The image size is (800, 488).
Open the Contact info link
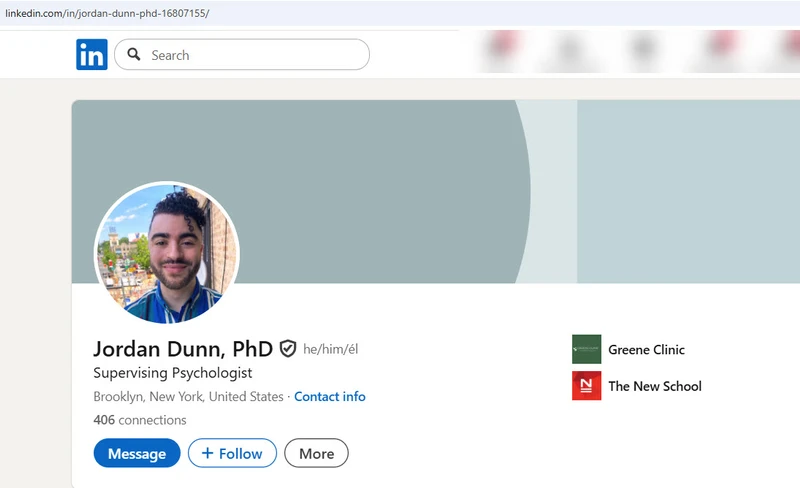[x=329, y=397]
